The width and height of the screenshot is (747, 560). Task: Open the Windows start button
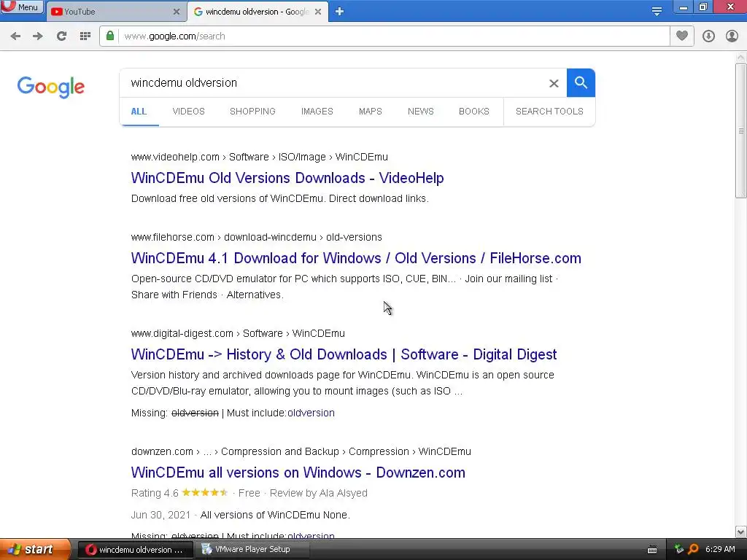click(x=35, y=549)
